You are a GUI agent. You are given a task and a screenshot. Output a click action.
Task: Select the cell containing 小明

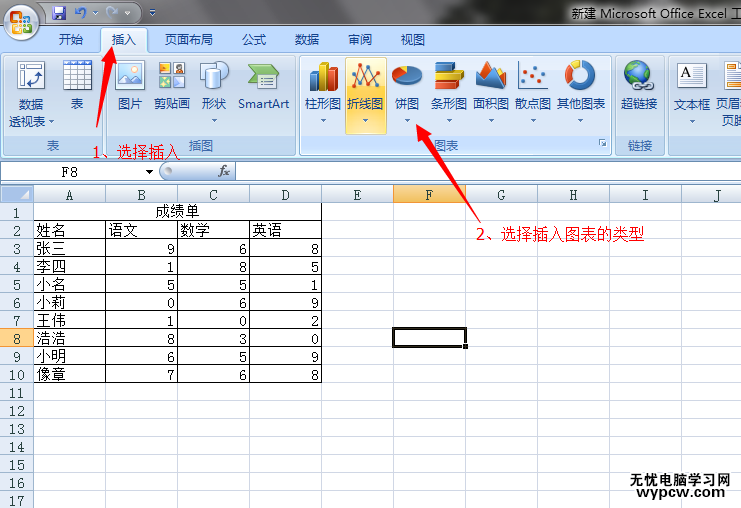click(x=69, y=356)
